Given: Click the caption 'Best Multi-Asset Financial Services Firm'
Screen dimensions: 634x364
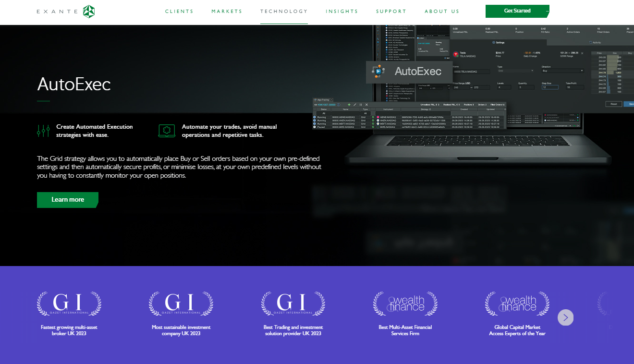Looking at the screenshot, I should tap(405, 330).
